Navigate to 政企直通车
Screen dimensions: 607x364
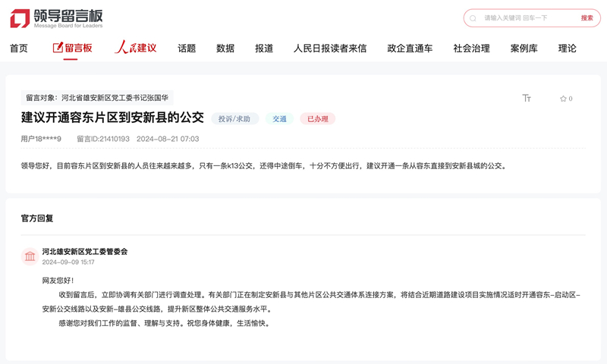(410, 49)
